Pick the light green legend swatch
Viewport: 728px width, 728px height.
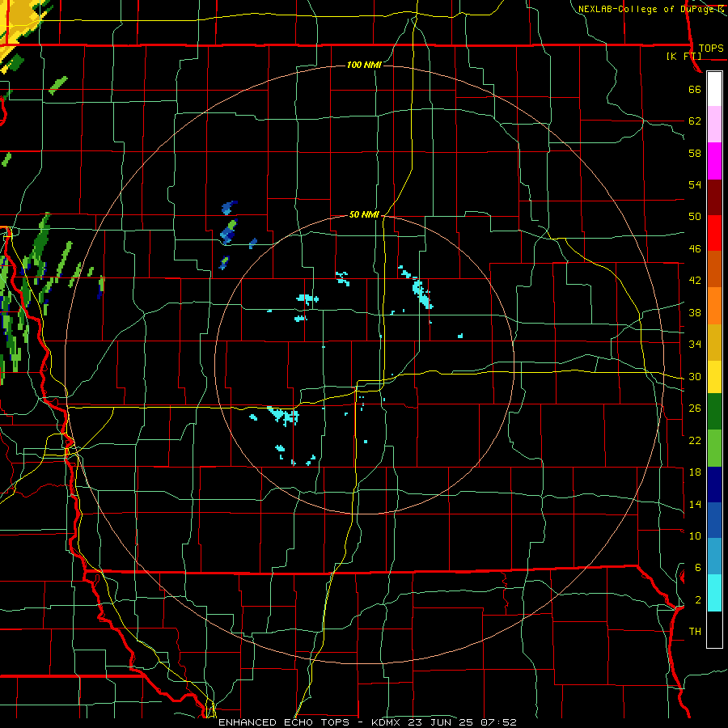pyautogui.click(x=714, y=448)
